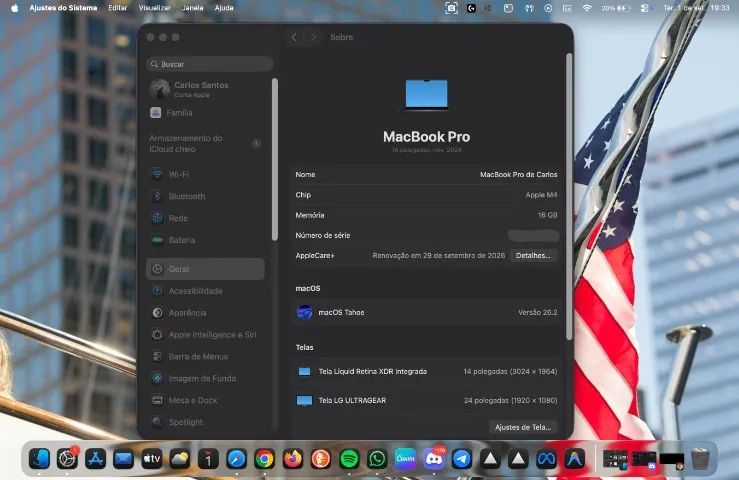Click the Logitech G menu bar icon
Image resolution: width=739 pixels, height=480 pixels.
click(471, 8)
